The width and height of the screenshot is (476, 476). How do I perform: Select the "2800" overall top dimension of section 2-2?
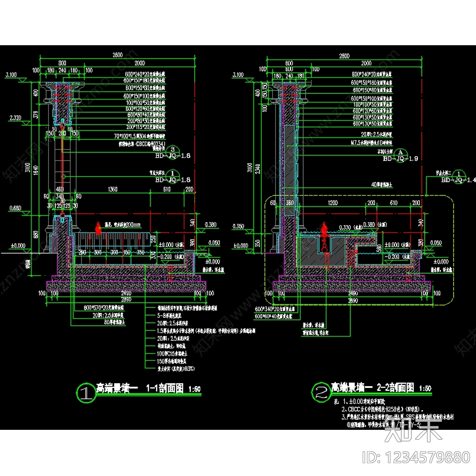[344, 56]
